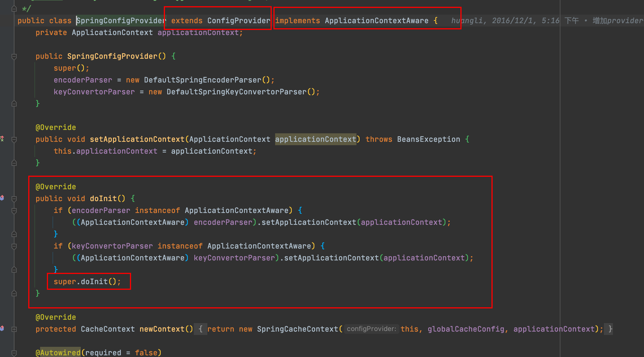
Task: Click the highlighted applicationContext parameter
Action: click(x=316, y=139)
